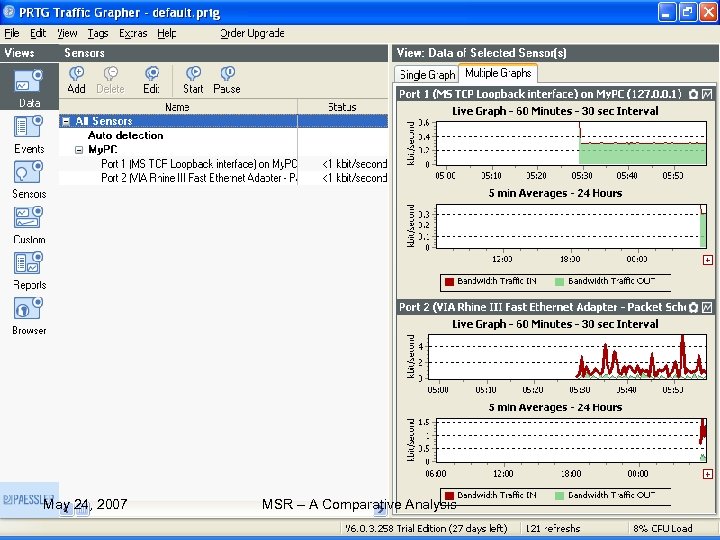Click green Bandwidth Traffic OUT swatch, Port 1

[x=559, y=281]
